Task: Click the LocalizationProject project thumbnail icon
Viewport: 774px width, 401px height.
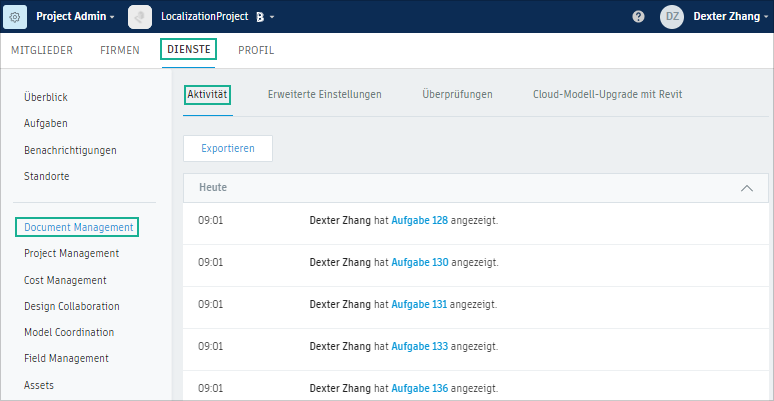Action: [140, 17]
